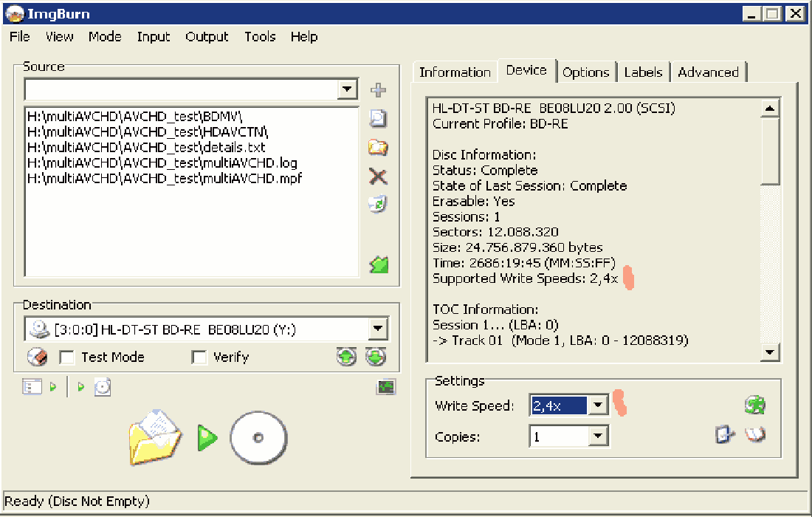Switch to the Labels tab
This screenshot has width=812, height=517.
[x=643, y=72]
